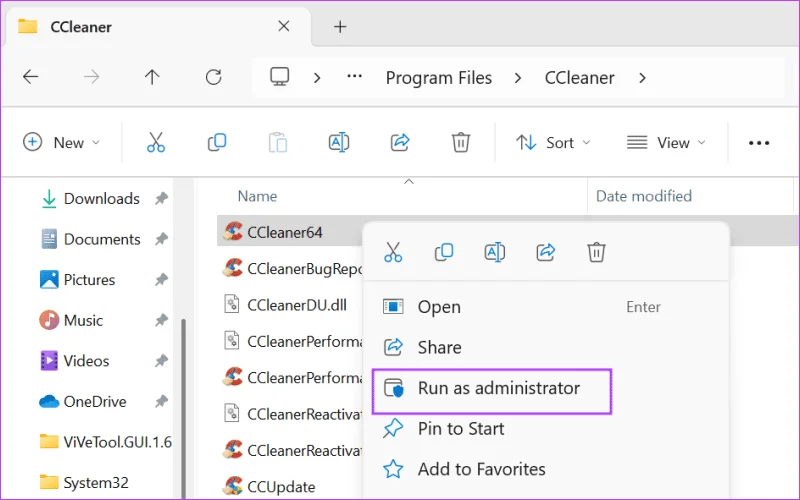Open Documents in the sidebar

click(x=101, y=239)
